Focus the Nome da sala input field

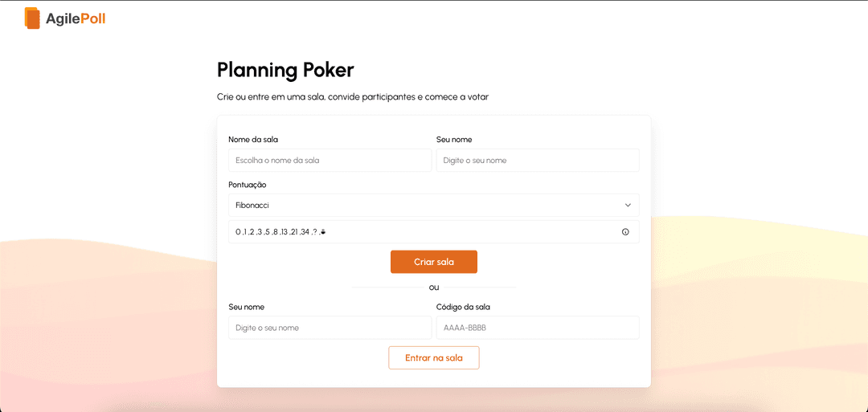pyautogui.click(x=330, y=161)
